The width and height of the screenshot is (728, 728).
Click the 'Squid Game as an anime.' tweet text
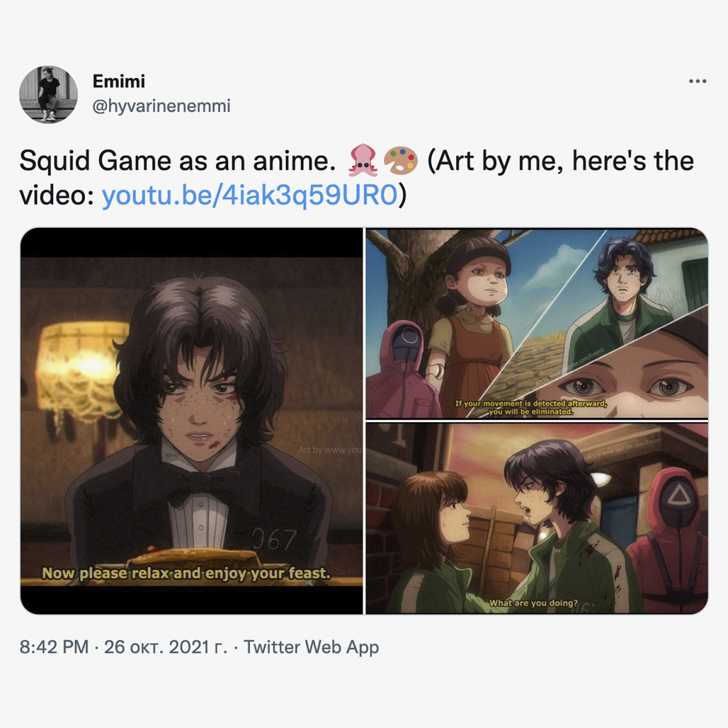click(178, 161)
